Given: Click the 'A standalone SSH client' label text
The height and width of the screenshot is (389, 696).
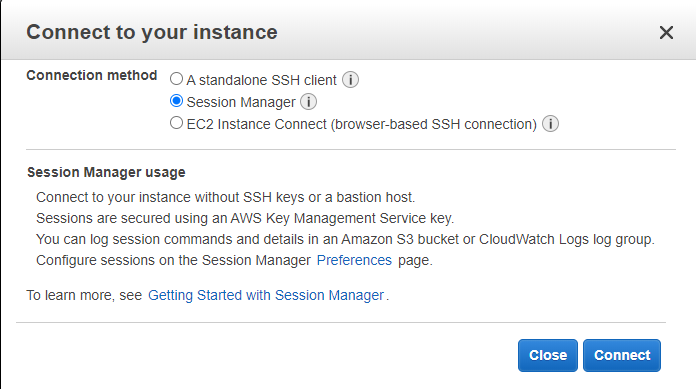Looking at the screenshot, I should tap(261, 80).
